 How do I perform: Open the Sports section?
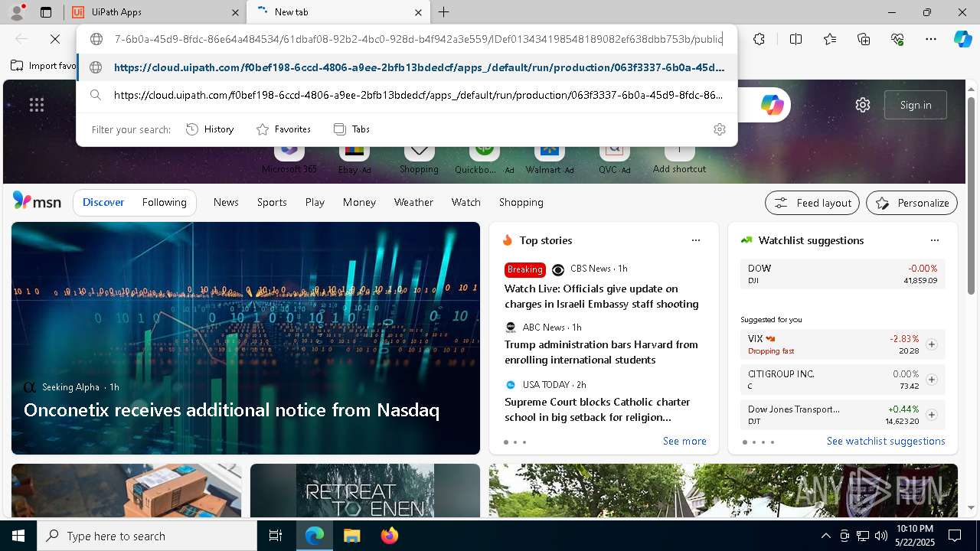click(x=272, y=202)
